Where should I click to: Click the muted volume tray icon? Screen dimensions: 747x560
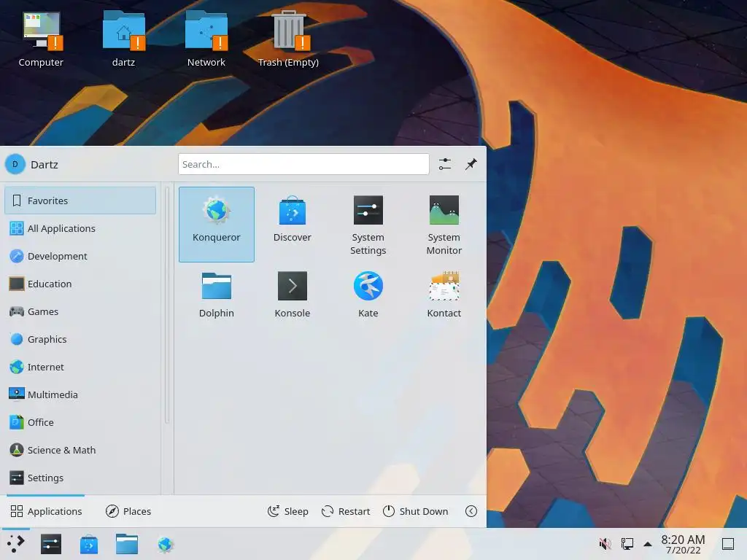(605, 543)
